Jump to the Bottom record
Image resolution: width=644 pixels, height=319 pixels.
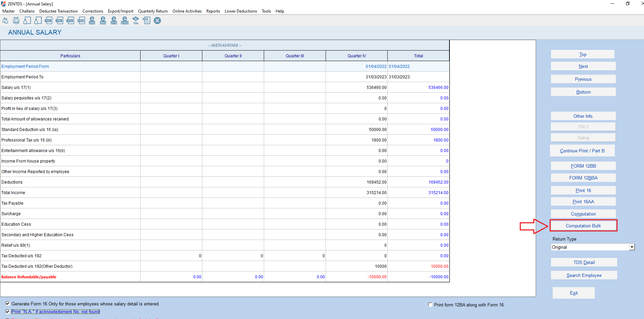click(583, 92)
